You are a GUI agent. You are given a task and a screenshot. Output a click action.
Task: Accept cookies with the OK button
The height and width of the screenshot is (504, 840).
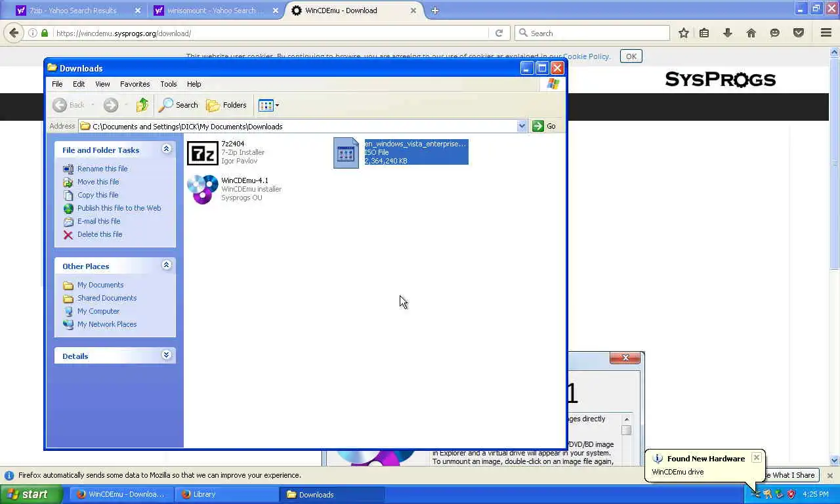[631, 56]
